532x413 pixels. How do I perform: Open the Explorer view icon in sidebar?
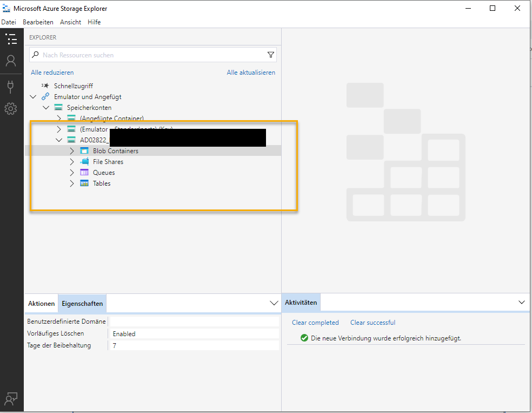click(11, 39)
